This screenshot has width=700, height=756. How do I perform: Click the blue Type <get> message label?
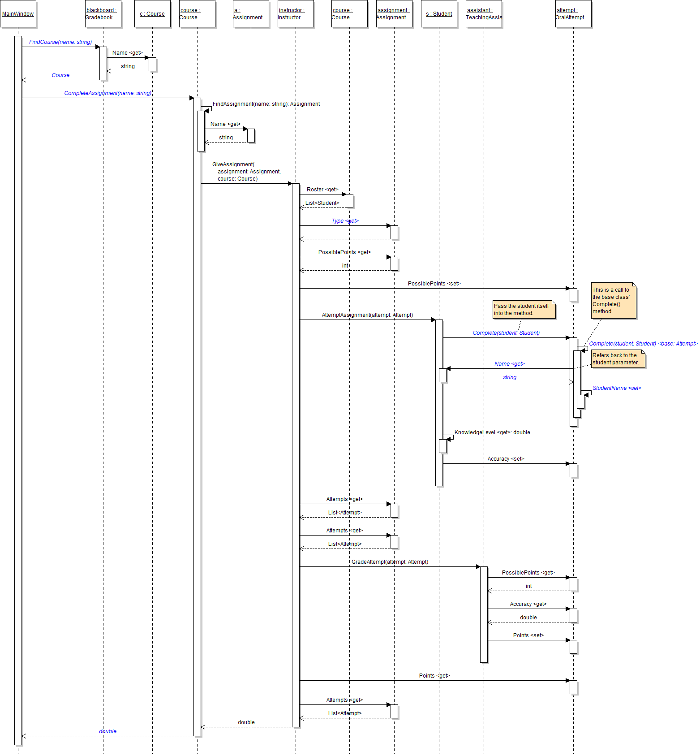point(345,221)
